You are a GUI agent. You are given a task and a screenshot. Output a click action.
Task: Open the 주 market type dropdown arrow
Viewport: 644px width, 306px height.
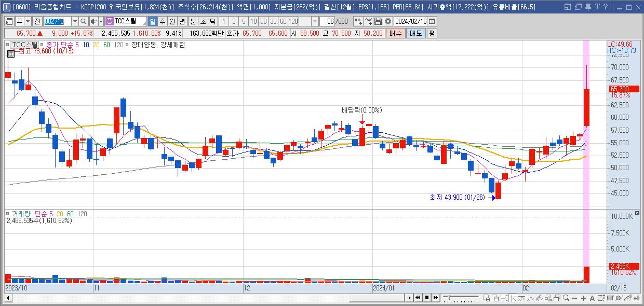[x=28, y=21]
